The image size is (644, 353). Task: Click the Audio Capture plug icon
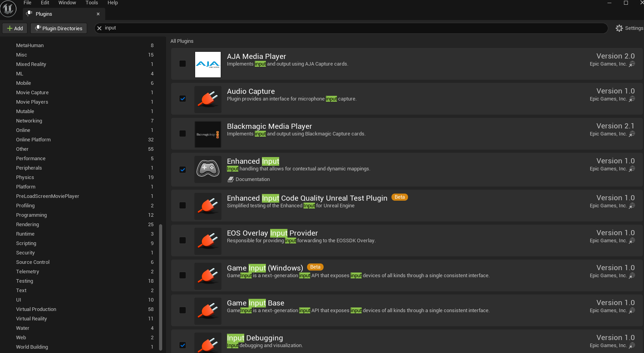click(x=208, y=99)
